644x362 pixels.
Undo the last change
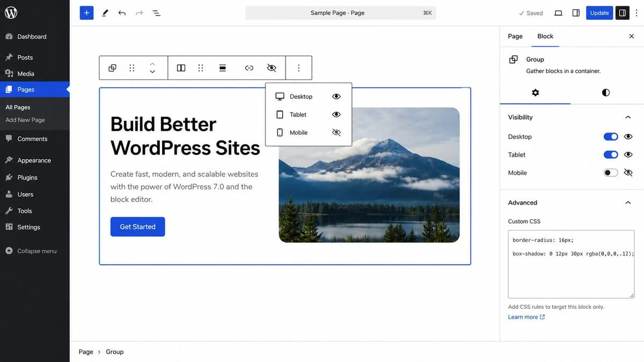pos(122,13)
